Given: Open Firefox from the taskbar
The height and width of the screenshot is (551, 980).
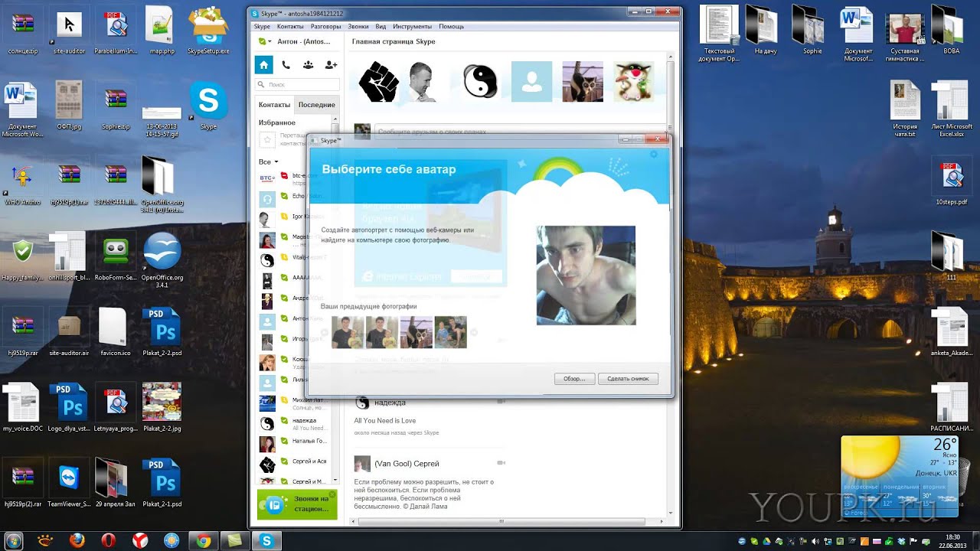Looking at the screenshot, I should click(x=77, y=540).
